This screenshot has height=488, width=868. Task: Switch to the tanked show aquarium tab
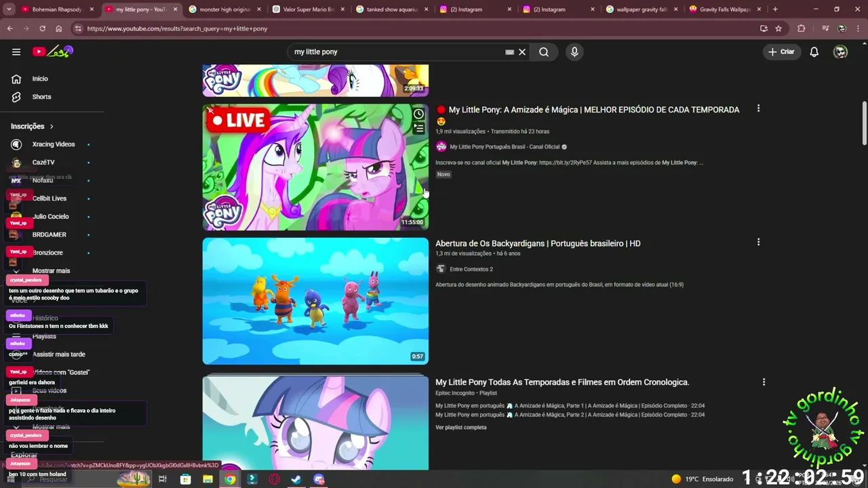click(x=393, y=9)
